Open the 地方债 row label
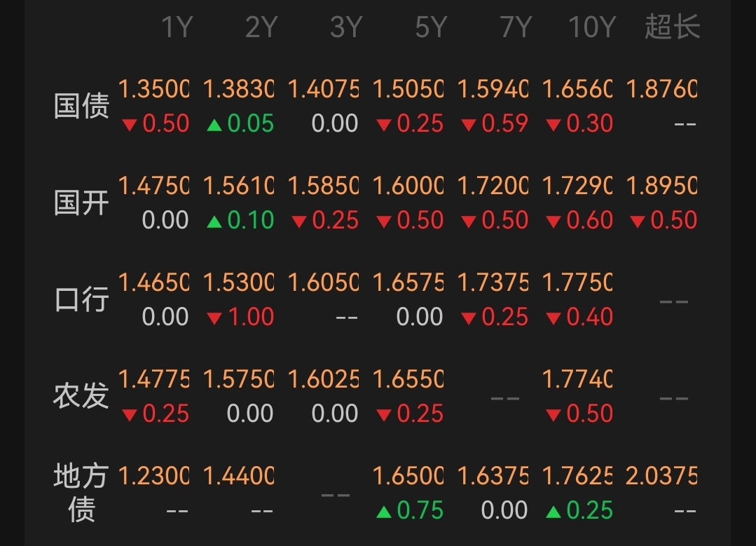756x546 pixels. pyautogui.click(x=81, y=493)
